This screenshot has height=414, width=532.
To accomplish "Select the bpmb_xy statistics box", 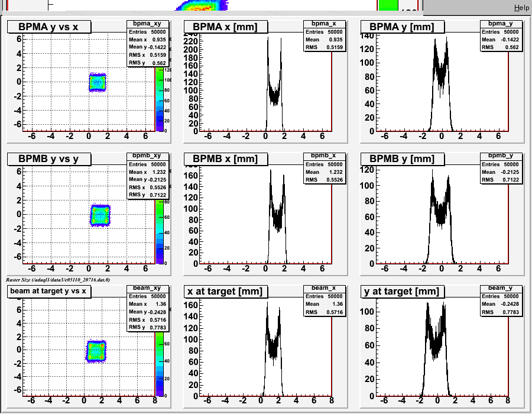I will tap(148, 176).
